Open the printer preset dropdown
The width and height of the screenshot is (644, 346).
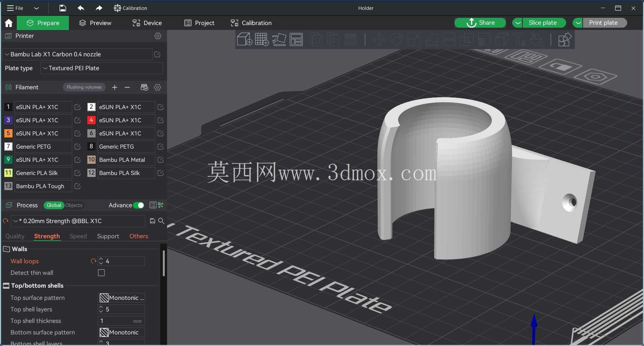[x=77, y=54]
